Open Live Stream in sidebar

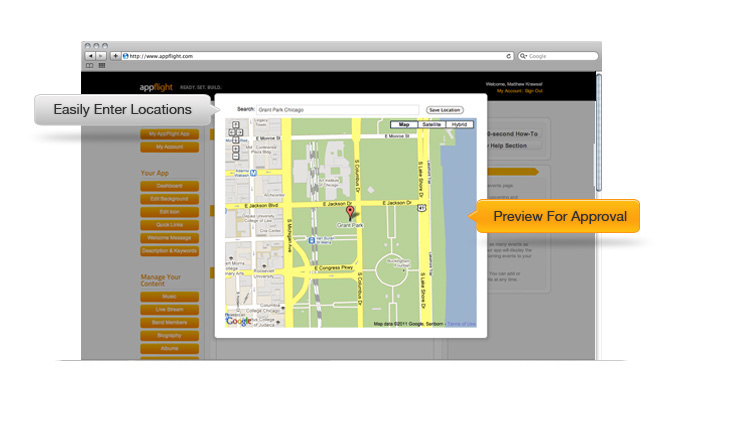[x=169, y=310]
